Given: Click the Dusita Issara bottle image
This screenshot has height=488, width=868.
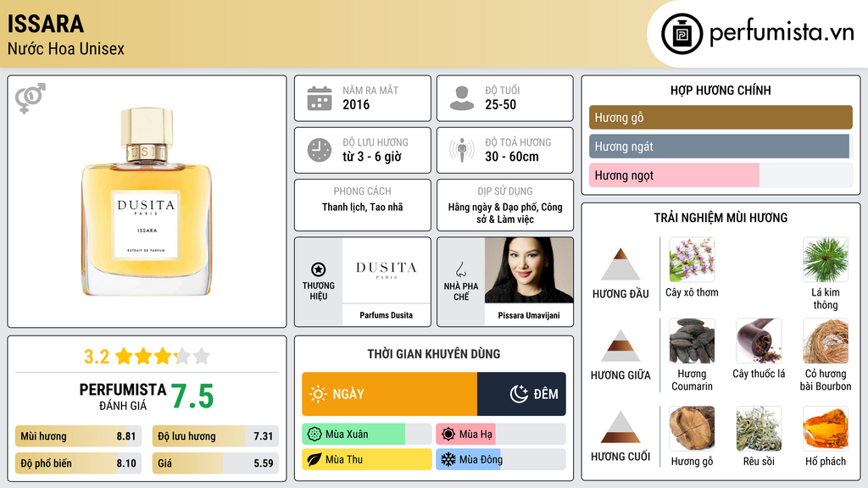Looking at the screenshot, I should 147,202.
